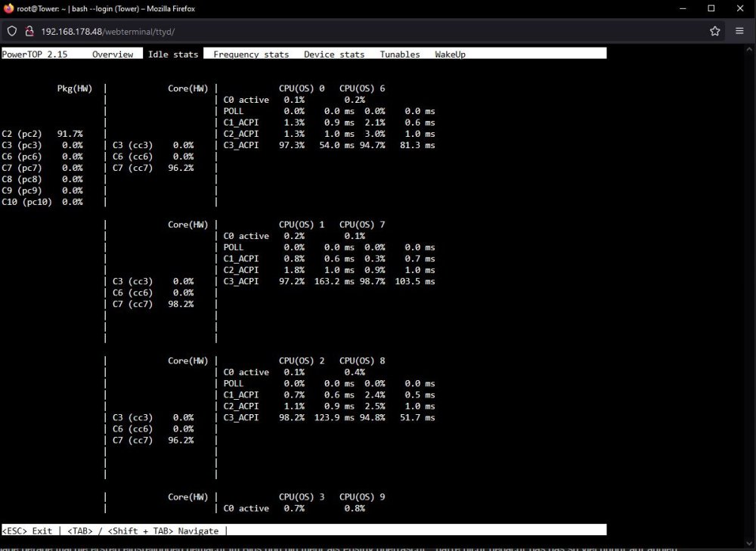The image size is (756, 551).
Task: Click the shield tracking protection icon
Action: [x=12, y=31]
